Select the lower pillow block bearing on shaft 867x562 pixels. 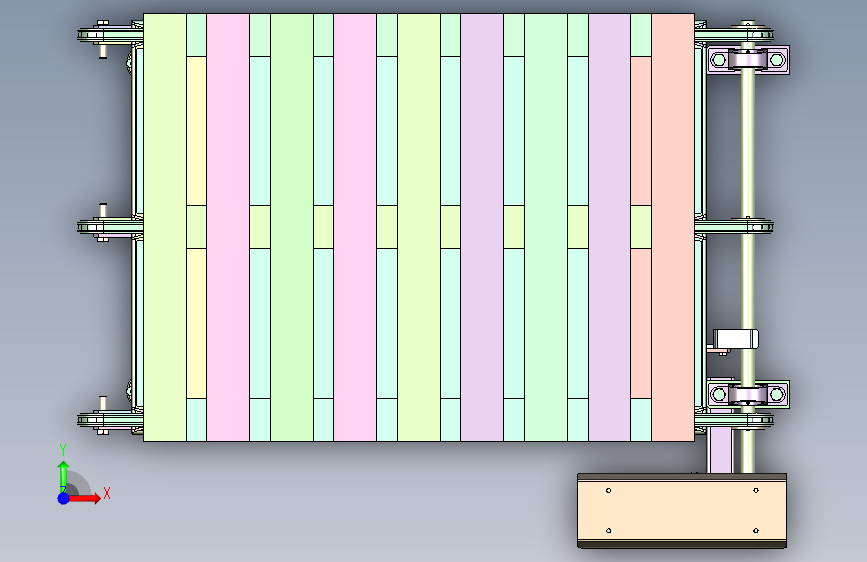(748, 394)
